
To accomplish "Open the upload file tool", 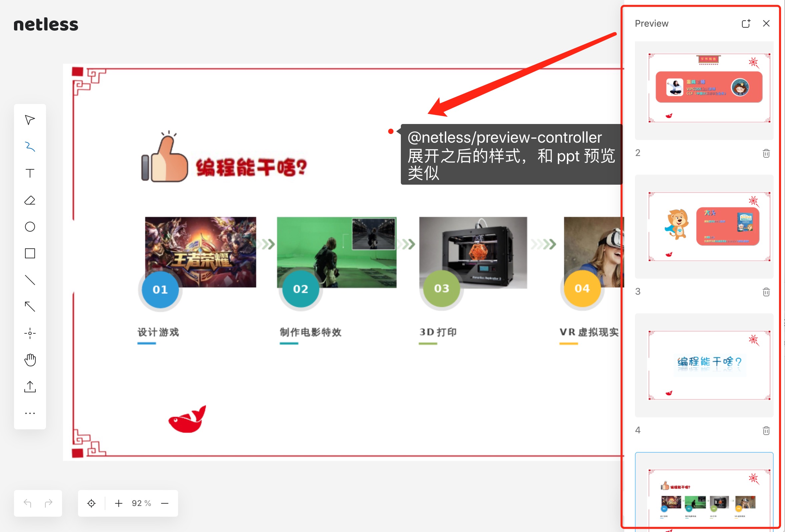I will (30, 387).
